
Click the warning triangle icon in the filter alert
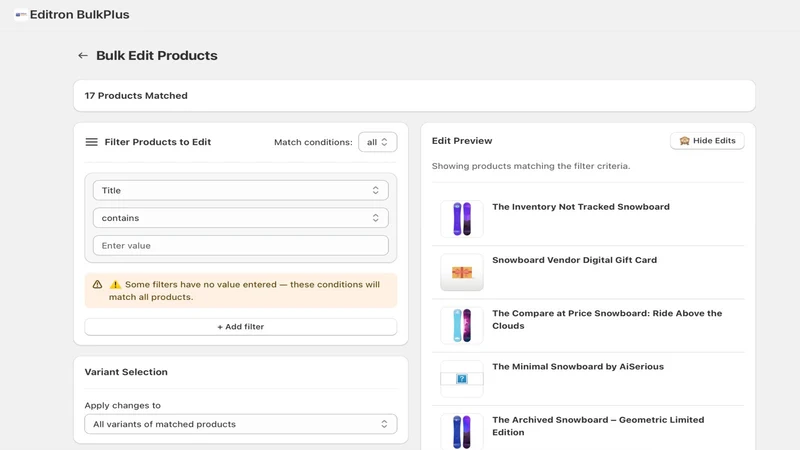[x=97, y=284]
